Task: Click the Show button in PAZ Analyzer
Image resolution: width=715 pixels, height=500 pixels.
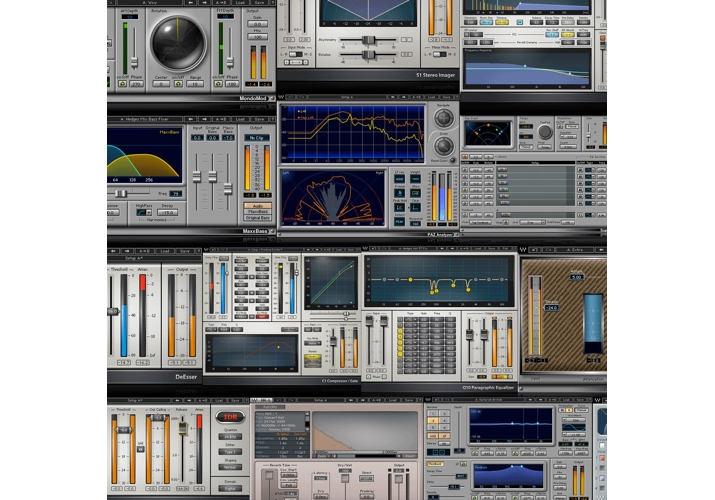Action: pos(415,193)
